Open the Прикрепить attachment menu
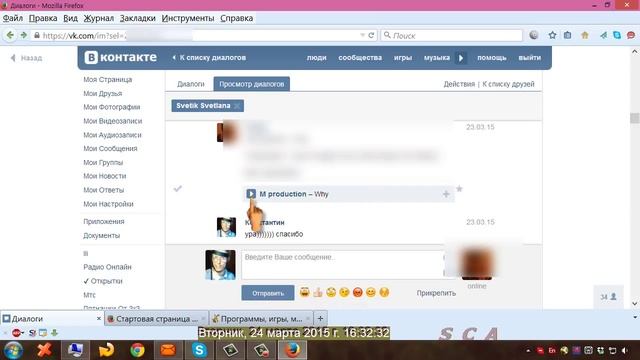 point(436,293)
